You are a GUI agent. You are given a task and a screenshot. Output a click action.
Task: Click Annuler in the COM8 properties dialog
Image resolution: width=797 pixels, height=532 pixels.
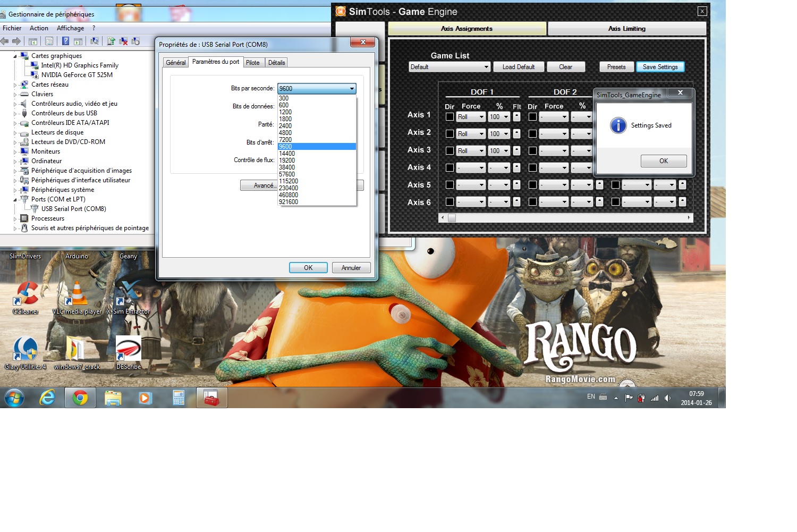[x=351, y=268]
